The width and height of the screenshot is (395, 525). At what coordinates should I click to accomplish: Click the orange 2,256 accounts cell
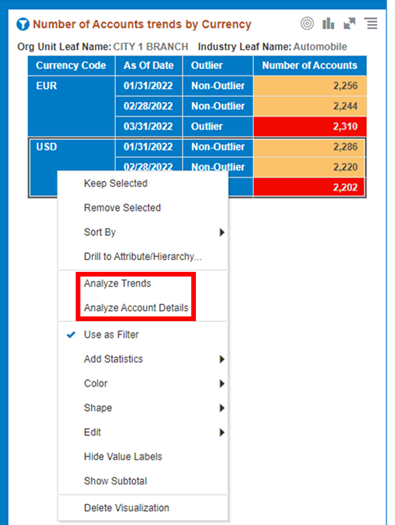[x=310, y=86]
